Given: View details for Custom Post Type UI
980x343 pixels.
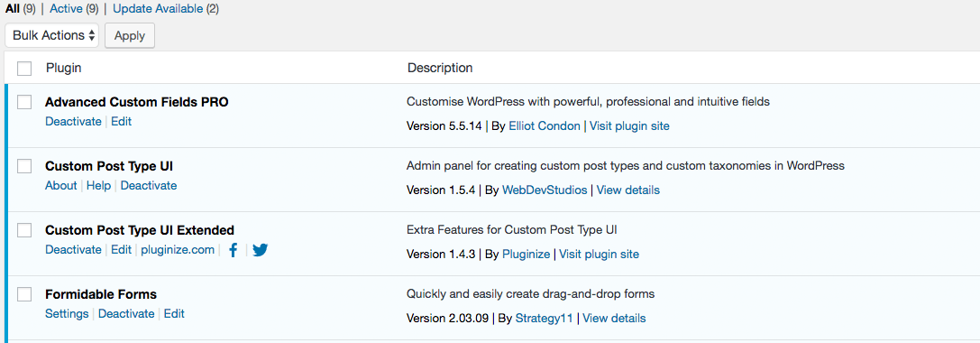Looking at the screenshot, I should (x=628, y=190).
